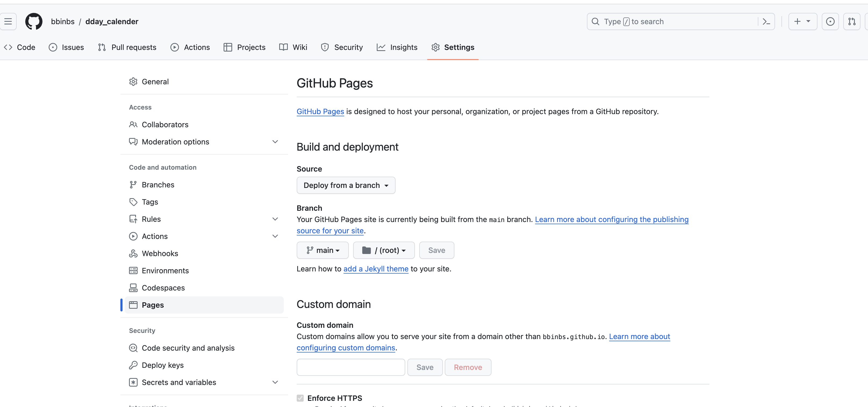This screenshot has width=868, height=407.
Task: Click the Secrets and variables asterisk icon
Action: tap(133, 382)
